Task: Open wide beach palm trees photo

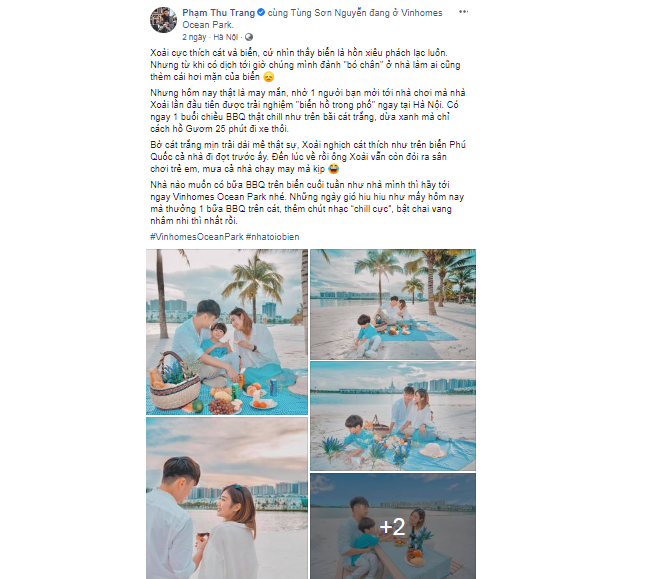Action: pyautogui.click(x=393, y=304)
